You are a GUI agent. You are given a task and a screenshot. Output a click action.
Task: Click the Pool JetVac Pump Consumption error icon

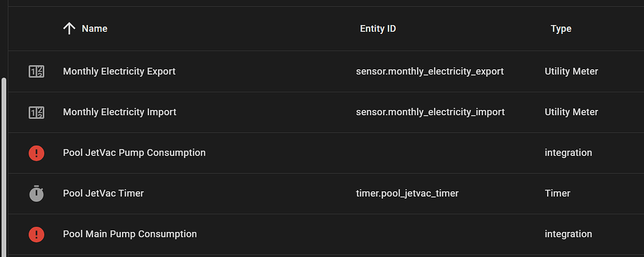[36, 153]
